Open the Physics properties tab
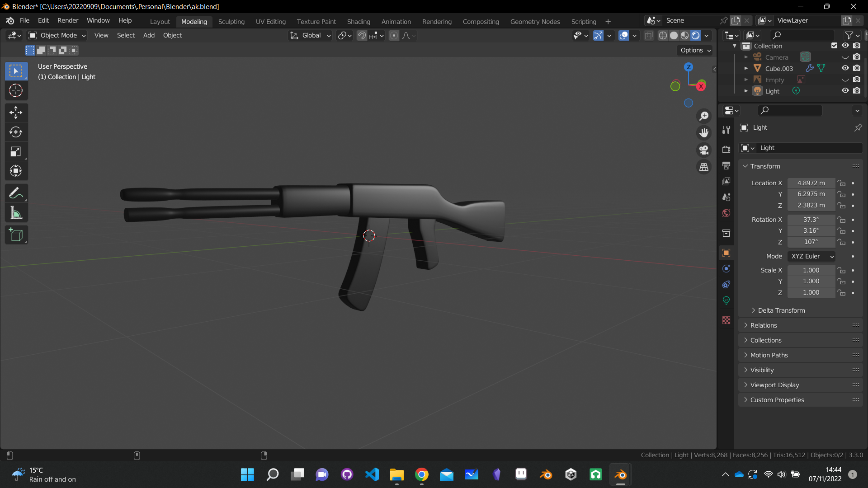The height and width of the screenshot is (488, 868). pos(726,268)
